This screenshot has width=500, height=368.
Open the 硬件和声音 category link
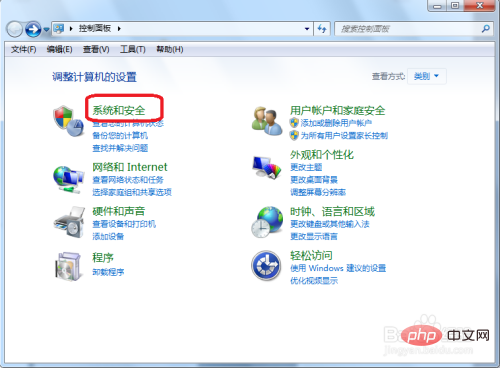click(x=119, y=211)
